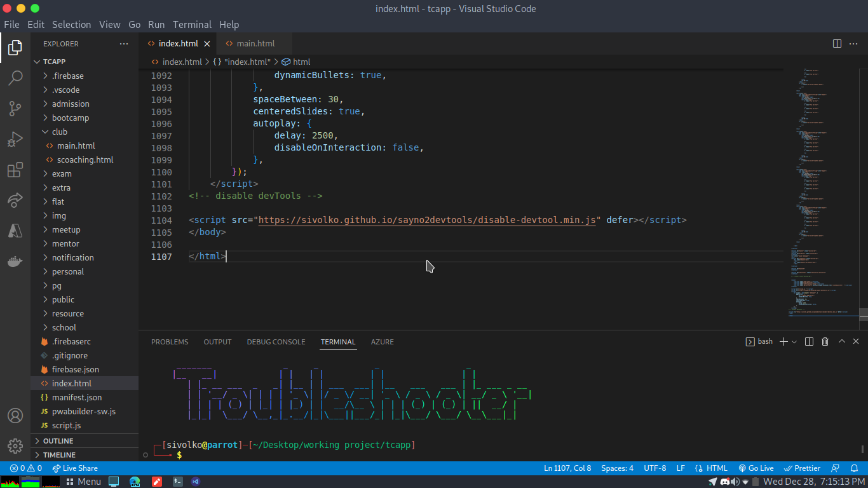Open new terminal launch profile dropdown
Screen dimensions: 868x488
[794, 342]
